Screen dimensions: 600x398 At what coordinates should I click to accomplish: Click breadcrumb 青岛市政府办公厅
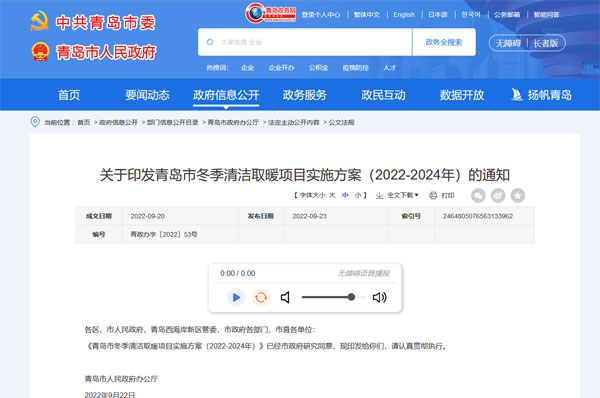tap(233, 122)
